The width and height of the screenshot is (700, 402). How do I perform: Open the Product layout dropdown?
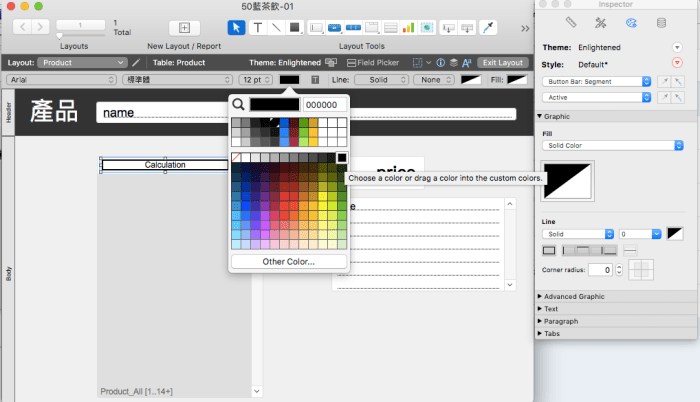(x=81, y=62)
